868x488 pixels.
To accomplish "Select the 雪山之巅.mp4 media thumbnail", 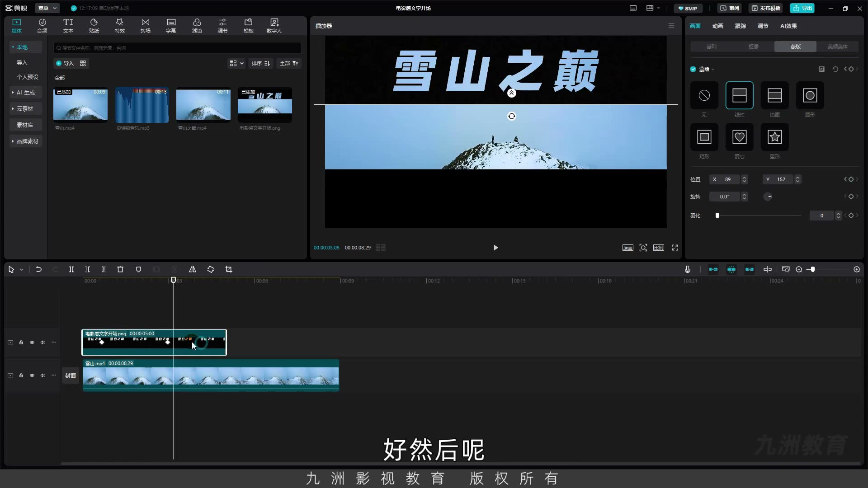I will (203, 105).
